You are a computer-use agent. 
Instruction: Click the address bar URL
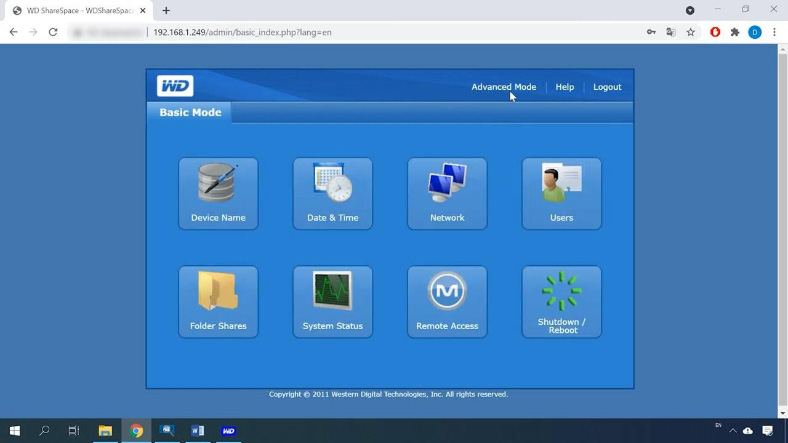coord(242,32)
